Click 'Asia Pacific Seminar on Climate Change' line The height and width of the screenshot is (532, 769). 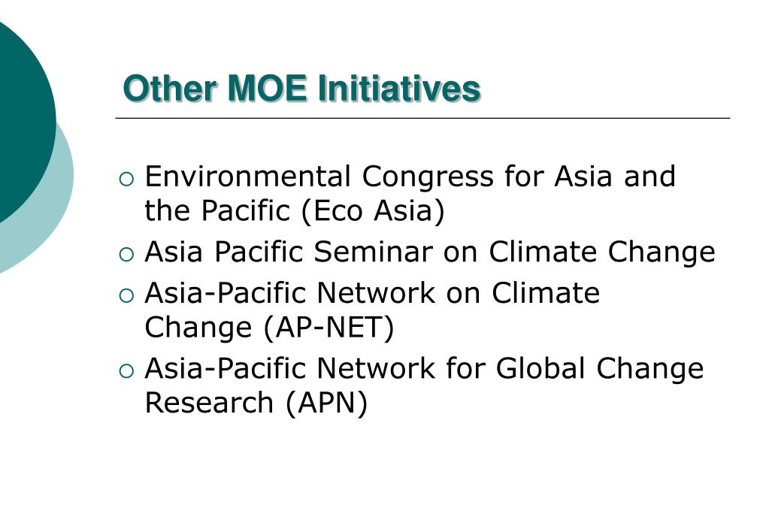(x=430, y=252)
